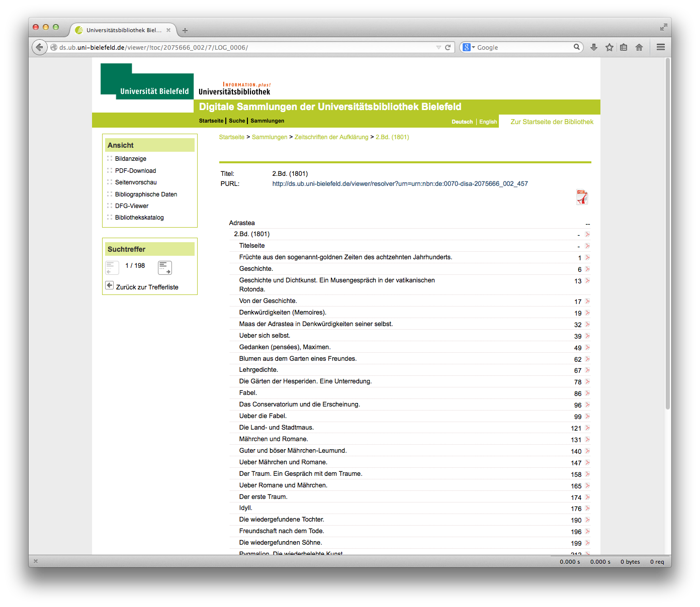Close the status bar with the x icon
Screen dimensions: 700x607
point(36,561)
